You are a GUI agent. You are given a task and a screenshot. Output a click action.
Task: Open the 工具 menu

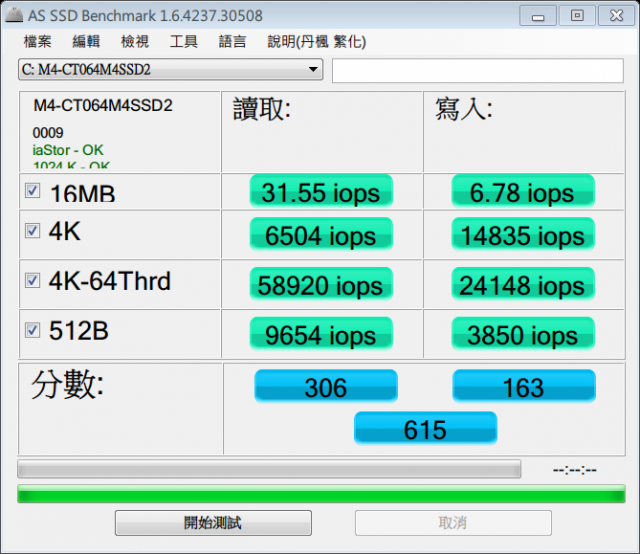(x=184, y=41)
